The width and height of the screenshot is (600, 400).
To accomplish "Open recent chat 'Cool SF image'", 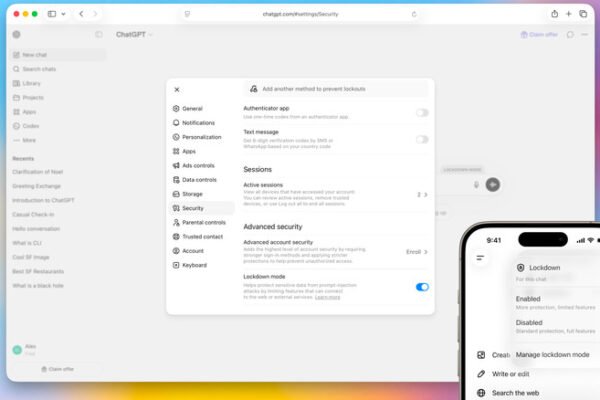I will click(x=31, y=257).
